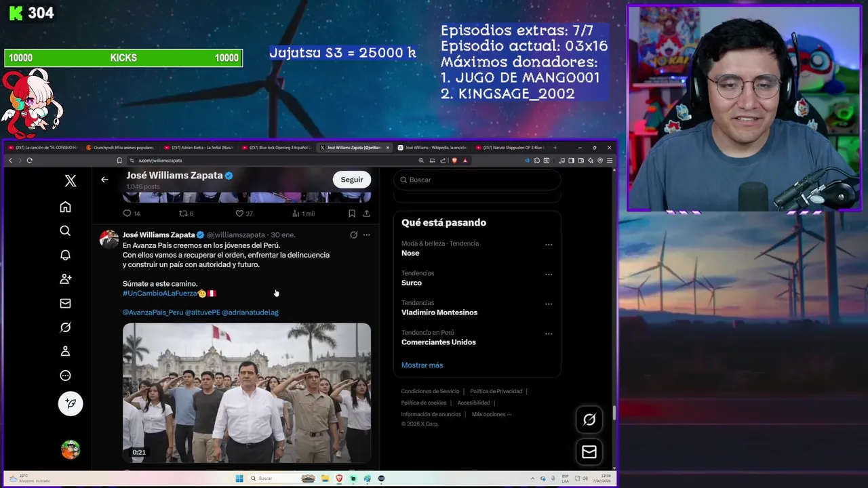Screen dimensions: 868x488
Task: Open Profile icon in sidebar
Action: coord(65,351)
